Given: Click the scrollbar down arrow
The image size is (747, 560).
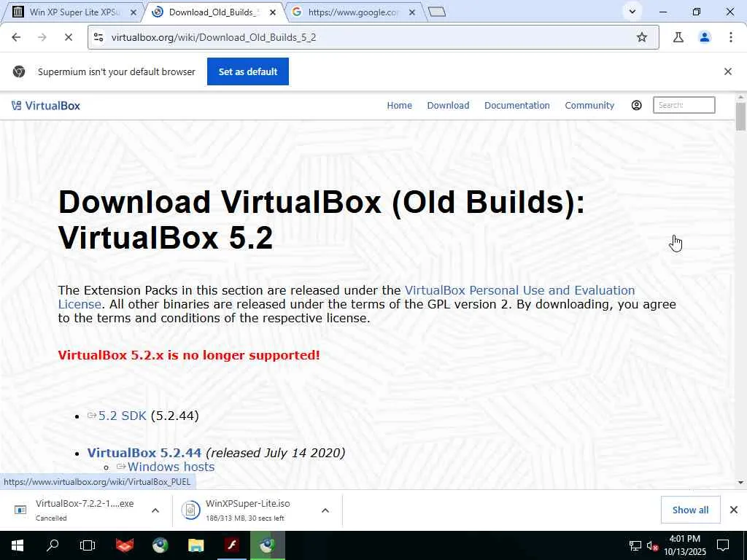Looking at the screenshot, I should pyautogui.click(x=740, y=483).
